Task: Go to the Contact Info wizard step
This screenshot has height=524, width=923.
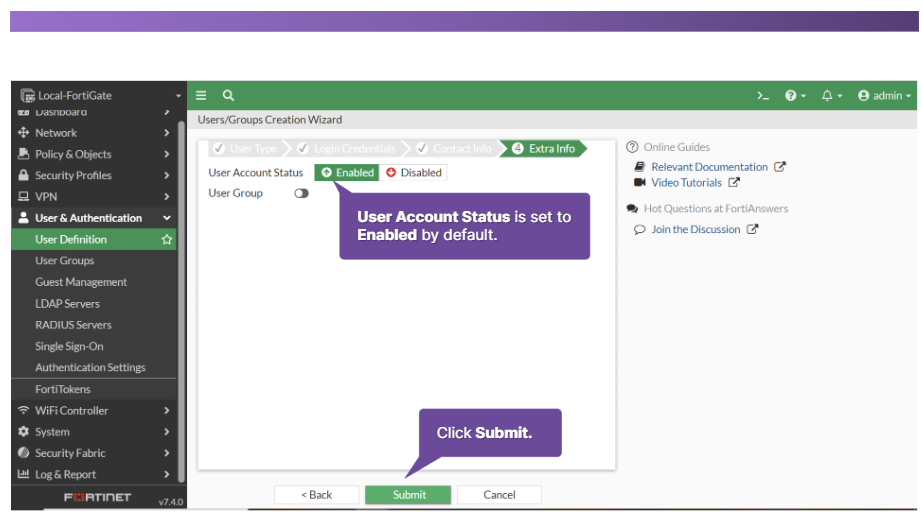Action: (454, 148)
